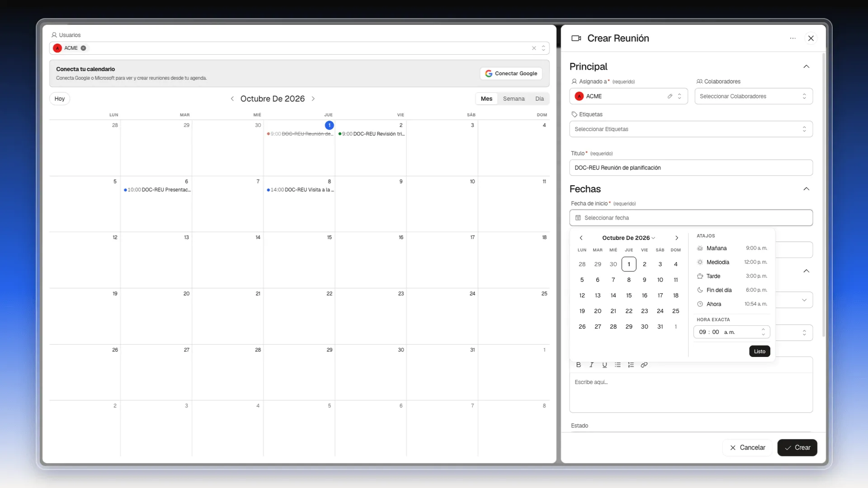Viewport: 868px width, 488px height.
Task: Click the pencil edit icon beside ACME
Action: (x=670, y=96)
